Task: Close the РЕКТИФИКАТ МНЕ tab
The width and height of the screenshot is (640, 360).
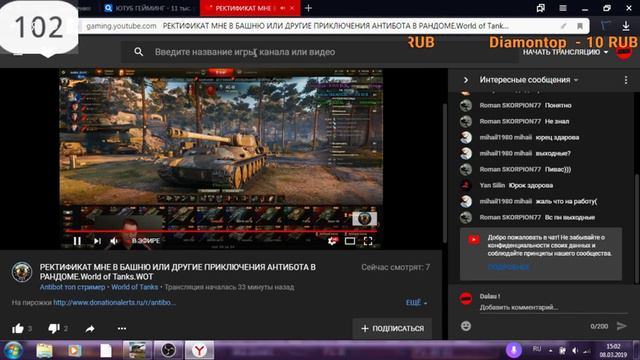Action: (292, 8)
